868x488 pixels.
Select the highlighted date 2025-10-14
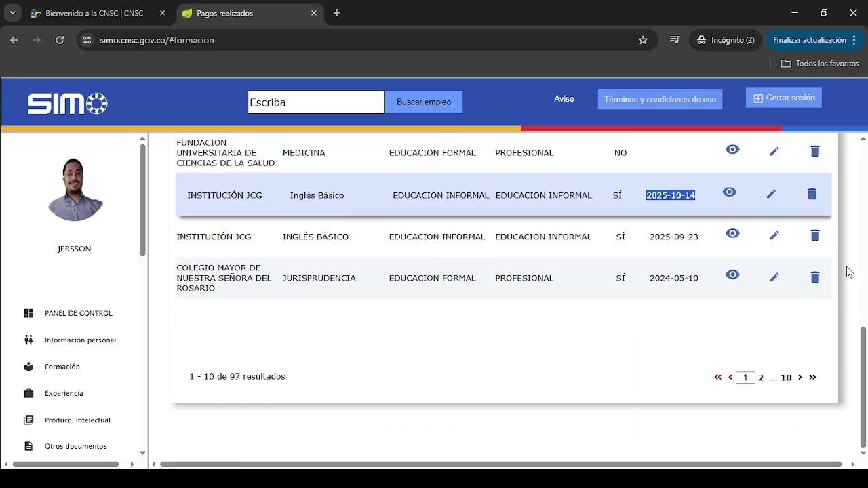[x=671, y=195]
